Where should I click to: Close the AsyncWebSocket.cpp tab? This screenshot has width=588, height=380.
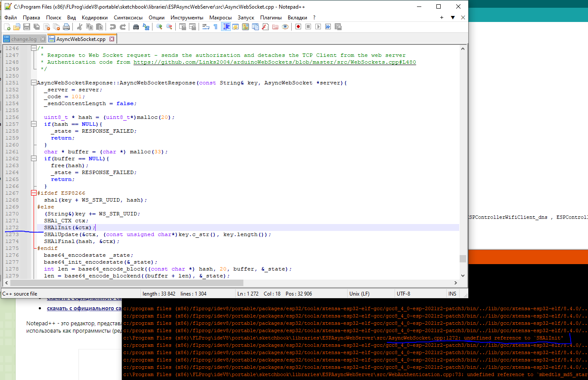click(112, 39)
